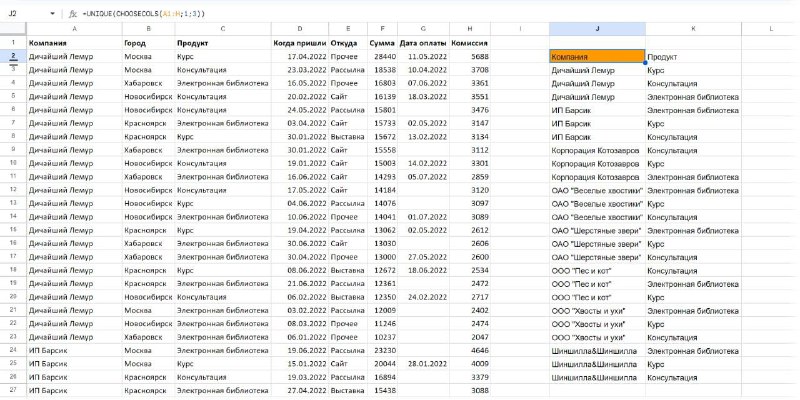The image size is (800, 400).
Task: Click 'Корпорация Котозавров' next to 'Курс'
Action: [595, 164]
